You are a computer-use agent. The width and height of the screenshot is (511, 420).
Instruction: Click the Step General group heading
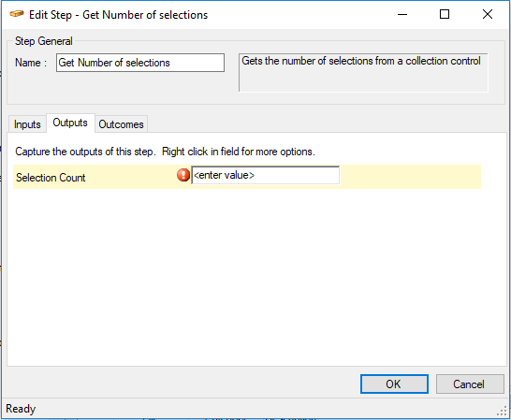point(44,41)
